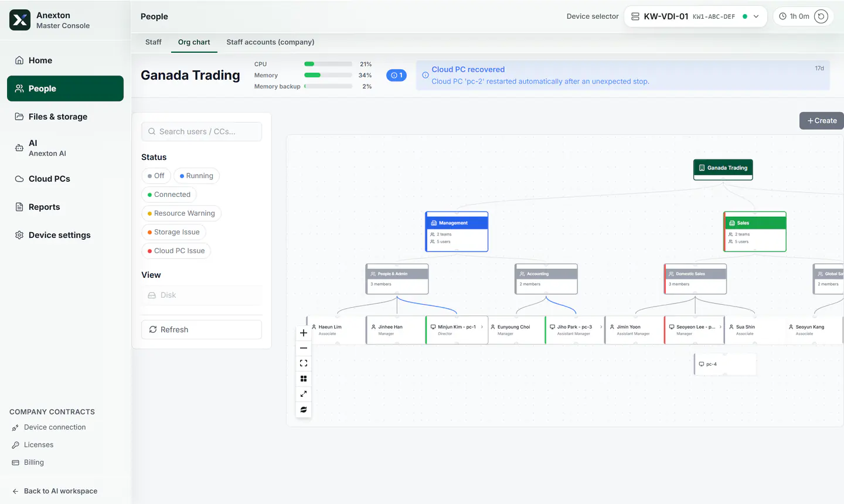Click the Refresh button
Image resolution: width=844 pixels, height=504 pixels.
coord(202,329)
